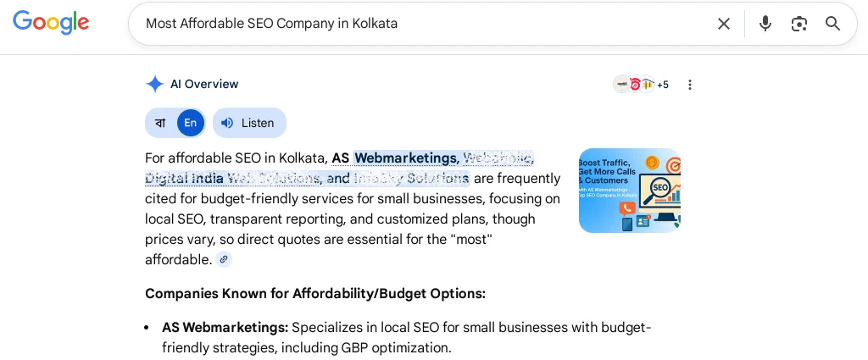The width and height of the screenshot is (868, 360).
Task: Clear the search query with the X icon
Action: (x=724, y=24)
